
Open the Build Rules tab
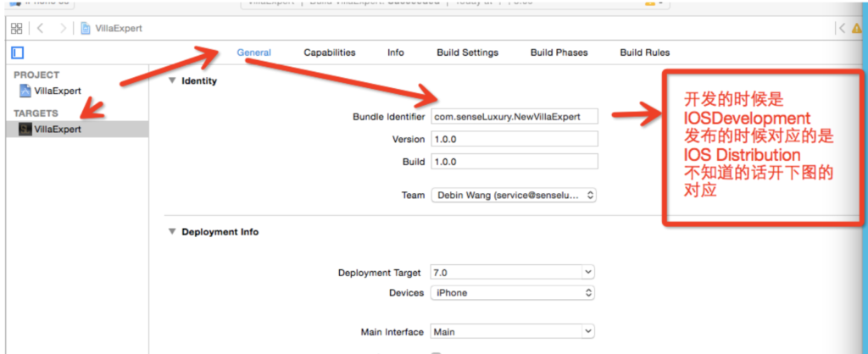645,53
